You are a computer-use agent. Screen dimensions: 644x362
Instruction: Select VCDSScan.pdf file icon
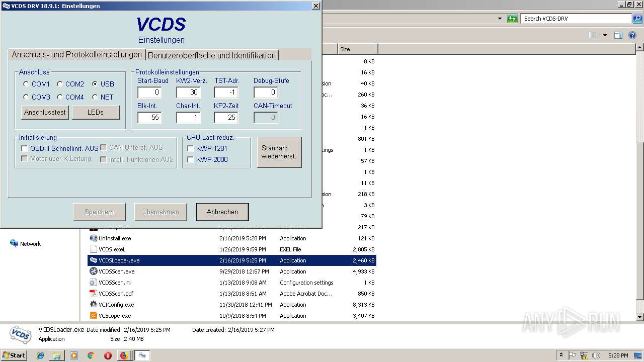[x=94, y=294]
